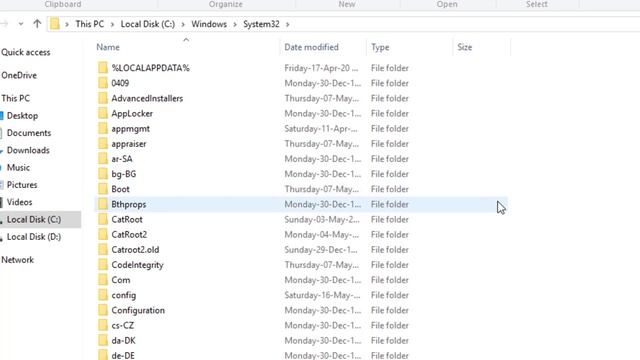Image resolution: width=640 pixels, height=360 pixels.
Task: Click the date Monday-04-May of CatRoot2
Action: click(322, 235)
